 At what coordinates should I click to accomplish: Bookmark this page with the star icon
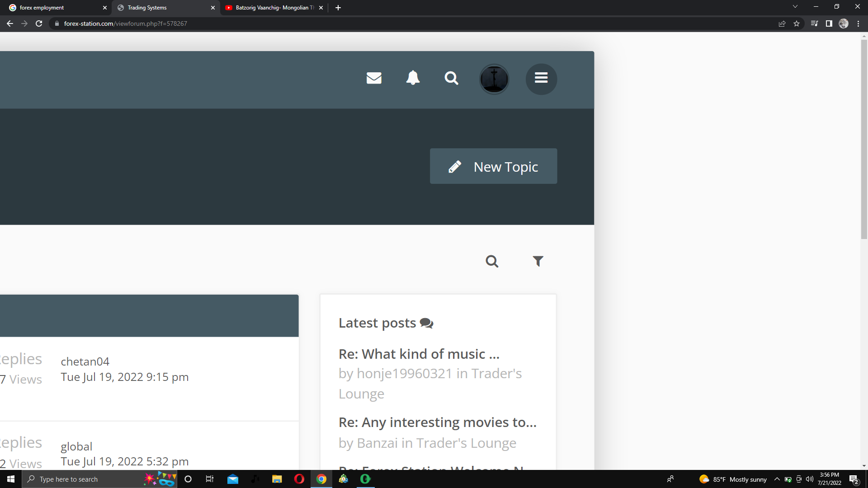point(797,23)
